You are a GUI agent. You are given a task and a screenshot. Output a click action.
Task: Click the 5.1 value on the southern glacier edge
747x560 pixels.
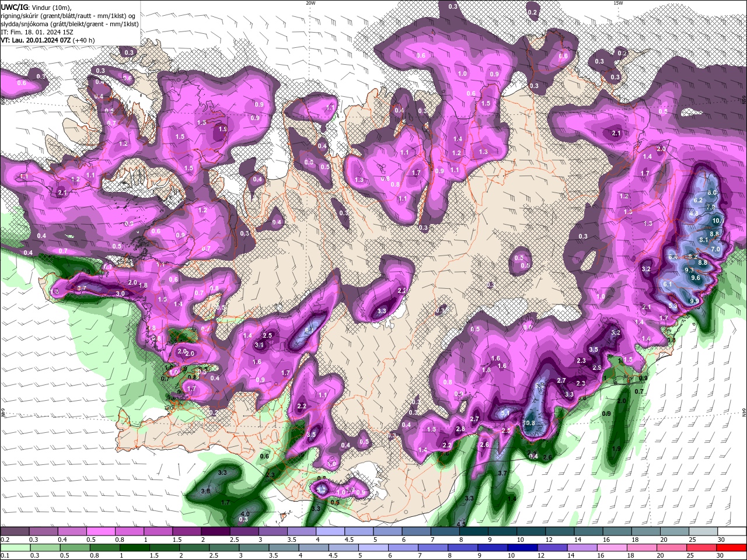coord(506,413)
